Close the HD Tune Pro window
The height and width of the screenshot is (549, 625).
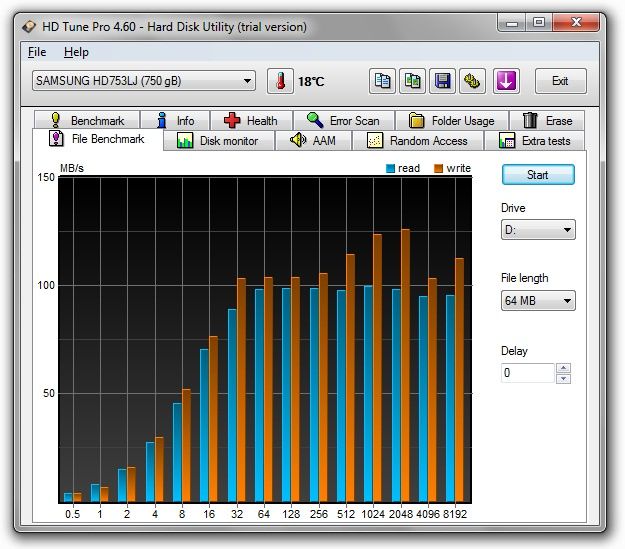[x=576, y=22]
